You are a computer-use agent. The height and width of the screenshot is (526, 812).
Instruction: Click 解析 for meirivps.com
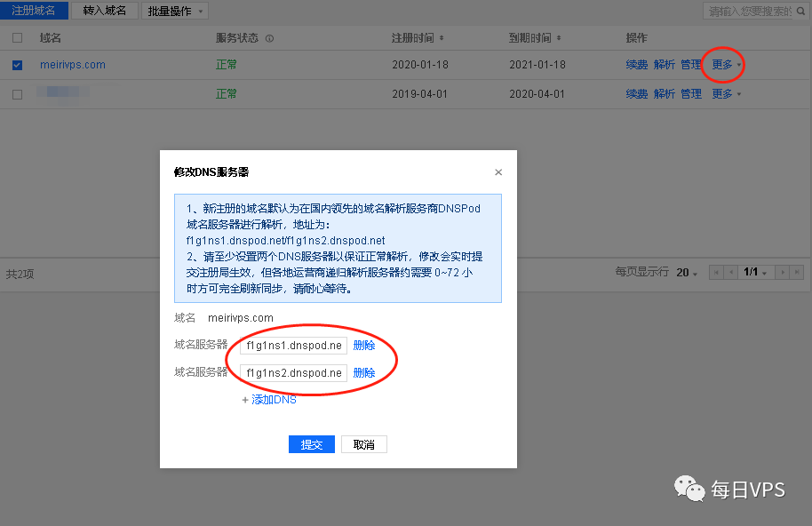[665, 65]
